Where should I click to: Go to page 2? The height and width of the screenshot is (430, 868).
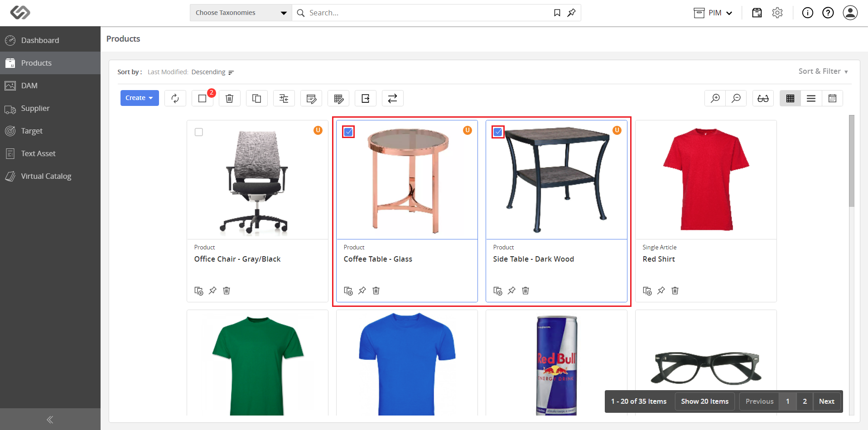click(805, 401)
